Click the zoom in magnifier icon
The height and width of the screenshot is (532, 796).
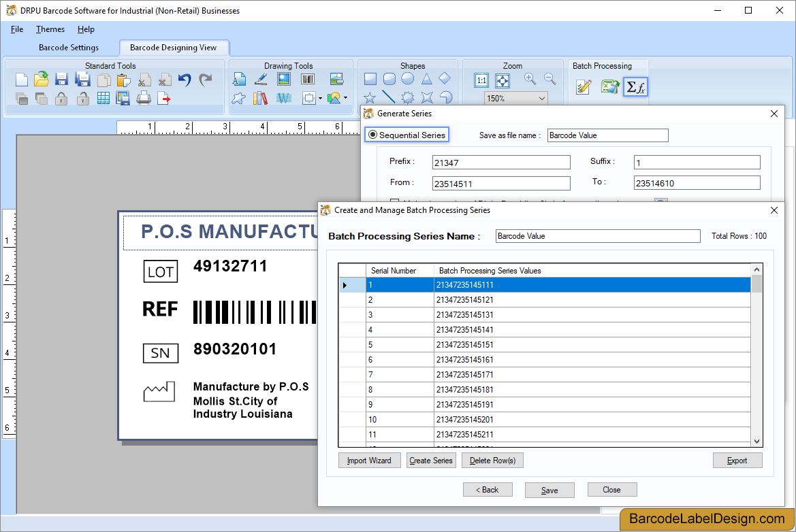530,79
